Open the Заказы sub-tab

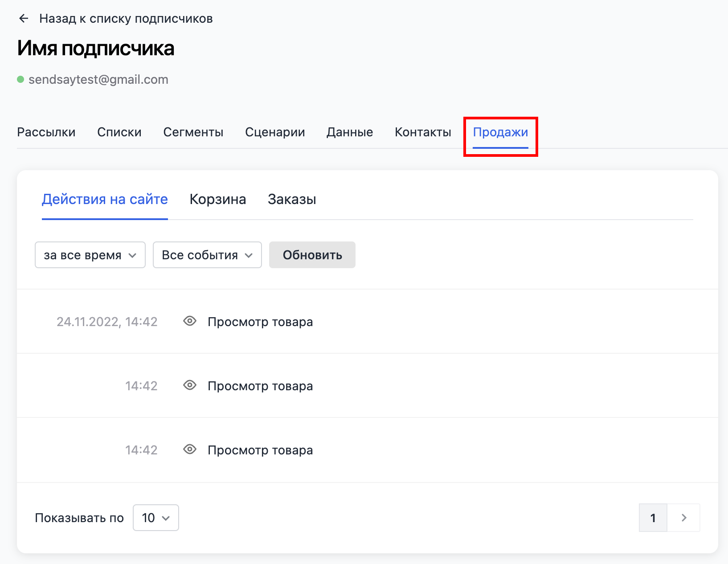(292, 199)
